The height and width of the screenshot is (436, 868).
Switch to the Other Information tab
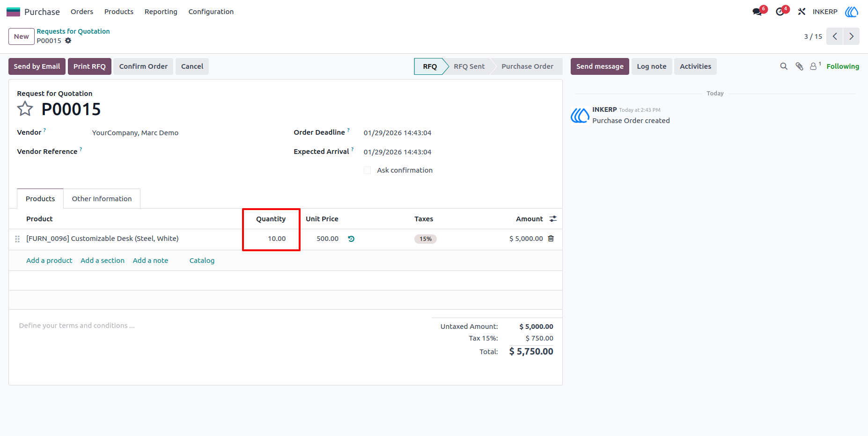click(102, 199)
